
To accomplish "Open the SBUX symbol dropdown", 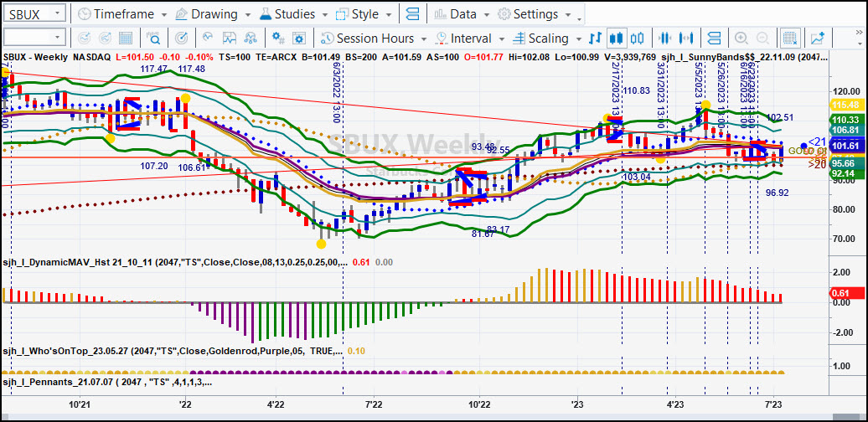I will pos(59,14).
